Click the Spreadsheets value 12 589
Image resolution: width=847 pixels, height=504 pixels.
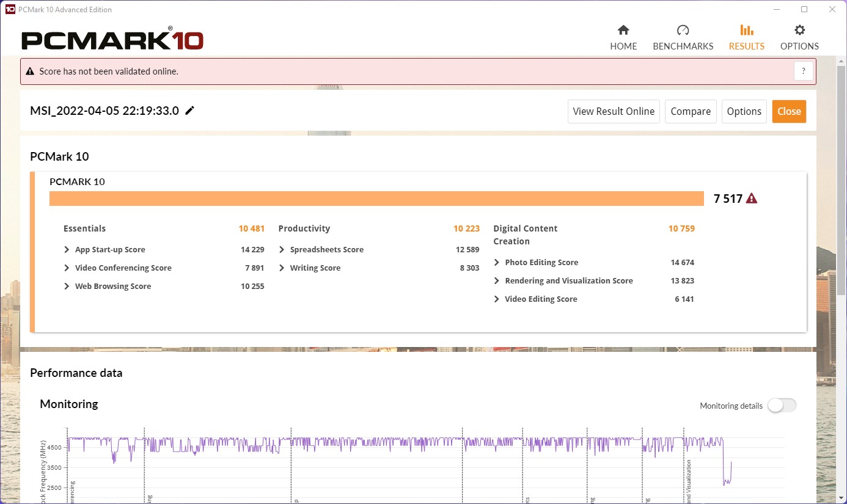pos(468,250)
